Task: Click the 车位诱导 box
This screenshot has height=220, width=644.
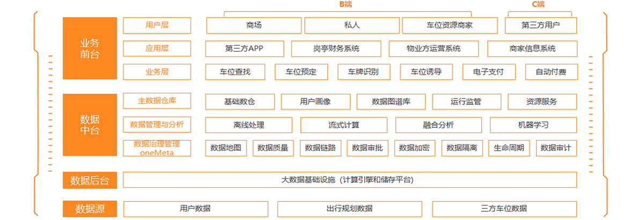Action: point(427,72)
